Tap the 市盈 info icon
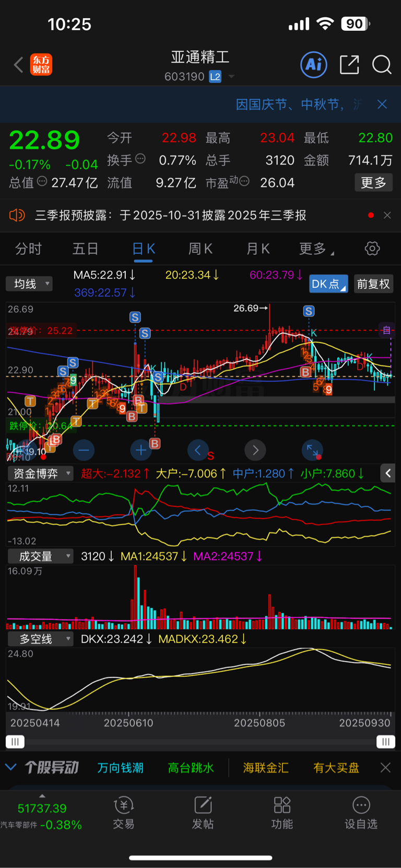401x868 pixels. (x=244, y=181)
